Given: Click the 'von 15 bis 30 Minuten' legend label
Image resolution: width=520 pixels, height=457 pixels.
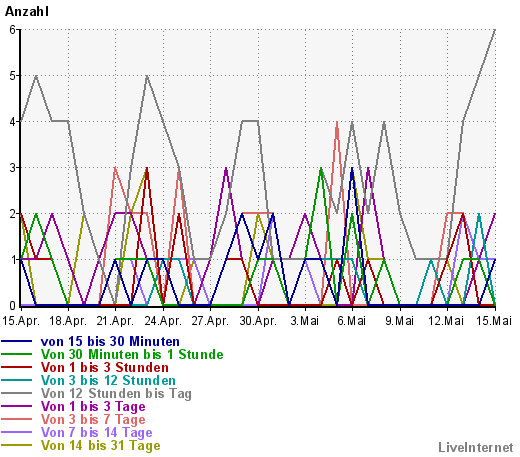Looking at the screenshot, I should point(110,341).
